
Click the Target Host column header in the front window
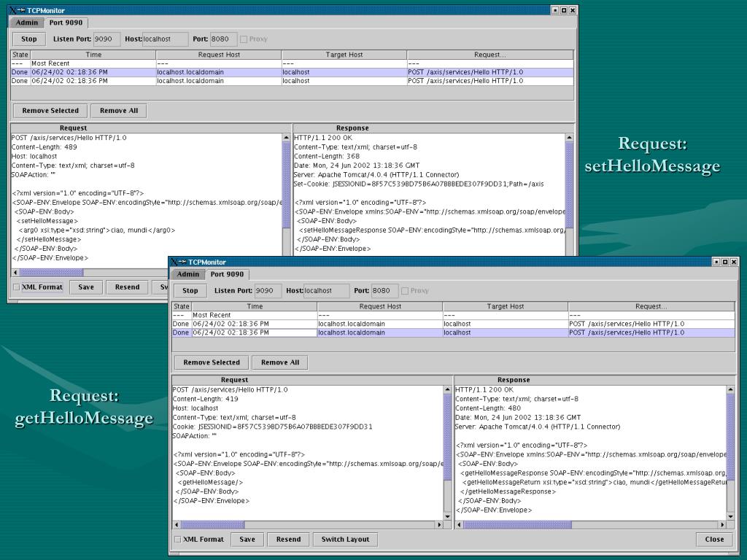coord(505,306)
